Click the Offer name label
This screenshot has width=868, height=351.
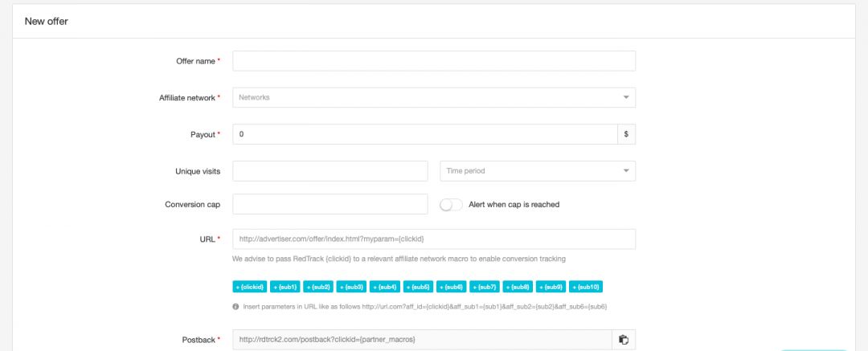pos(196,61)
